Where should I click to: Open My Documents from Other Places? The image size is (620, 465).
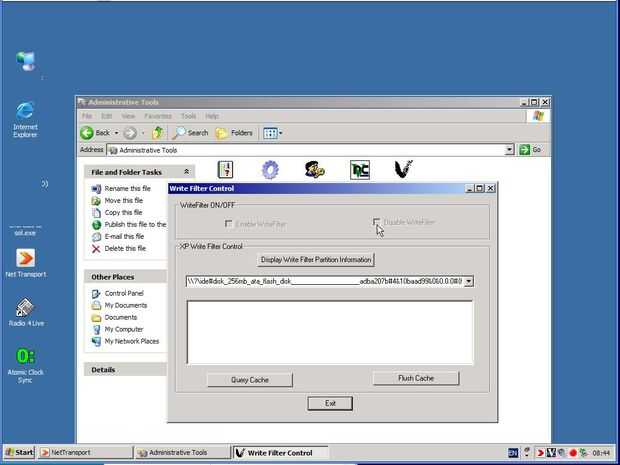(x=126, y=305)
